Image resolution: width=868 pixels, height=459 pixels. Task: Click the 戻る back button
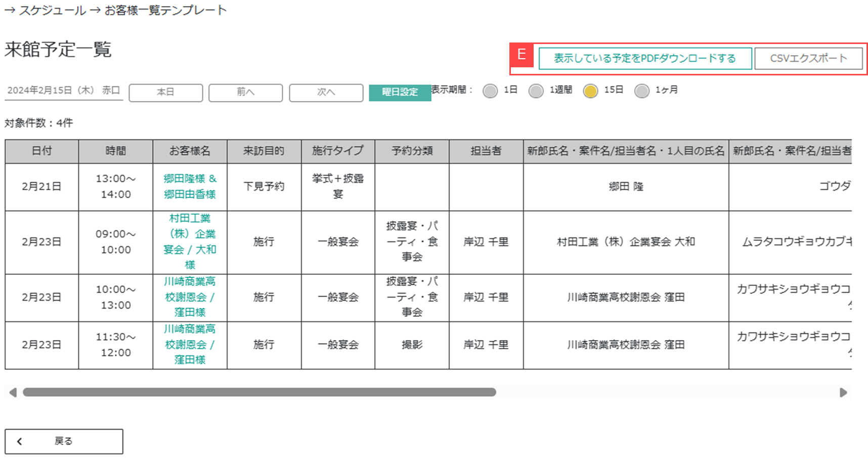[x=64, y=441]
